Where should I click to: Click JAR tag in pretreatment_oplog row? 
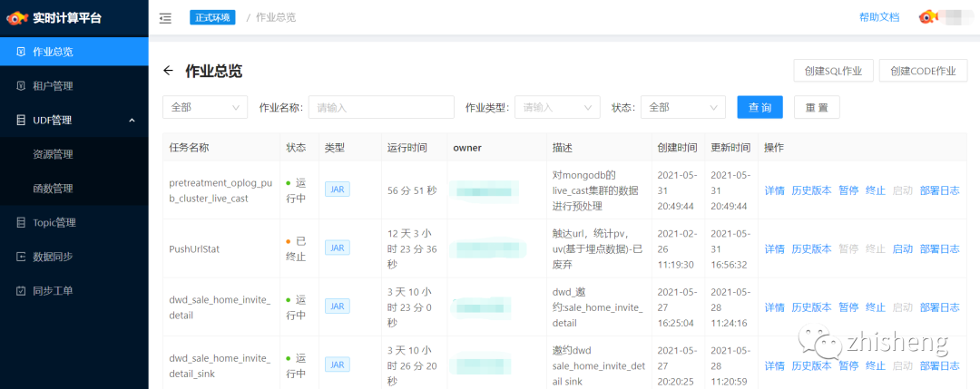pyautogui.click(x=338, y=190)
